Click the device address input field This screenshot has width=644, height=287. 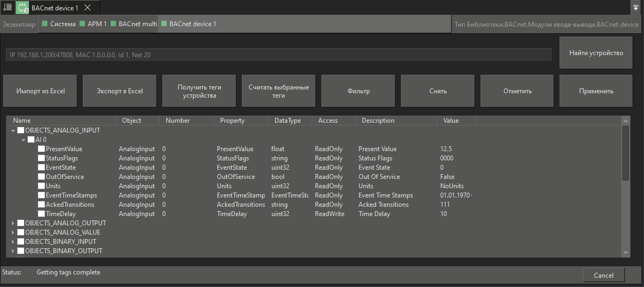(278, 54)
